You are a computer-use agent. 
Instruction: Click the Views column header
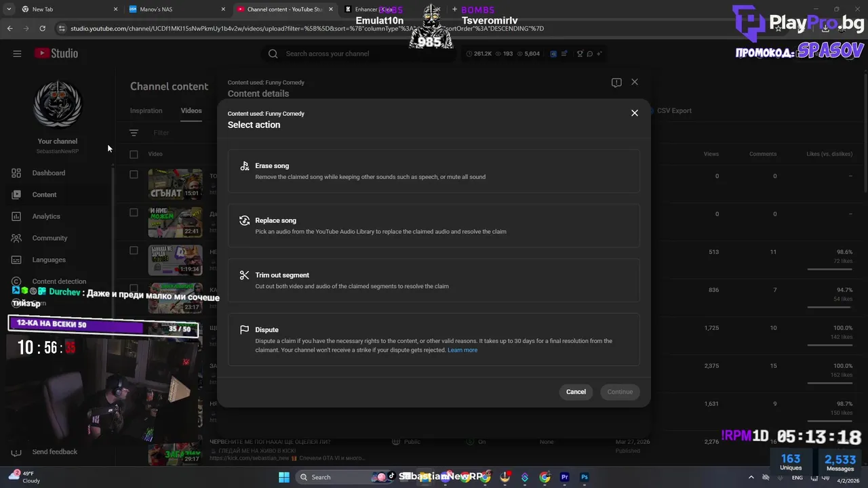[711, 154]
